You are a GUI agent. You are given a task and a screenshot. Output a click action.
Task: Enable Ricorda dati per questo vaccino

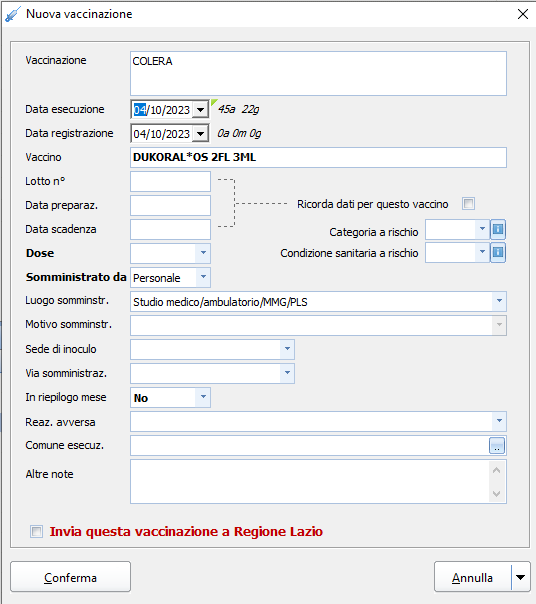point(468,203)
